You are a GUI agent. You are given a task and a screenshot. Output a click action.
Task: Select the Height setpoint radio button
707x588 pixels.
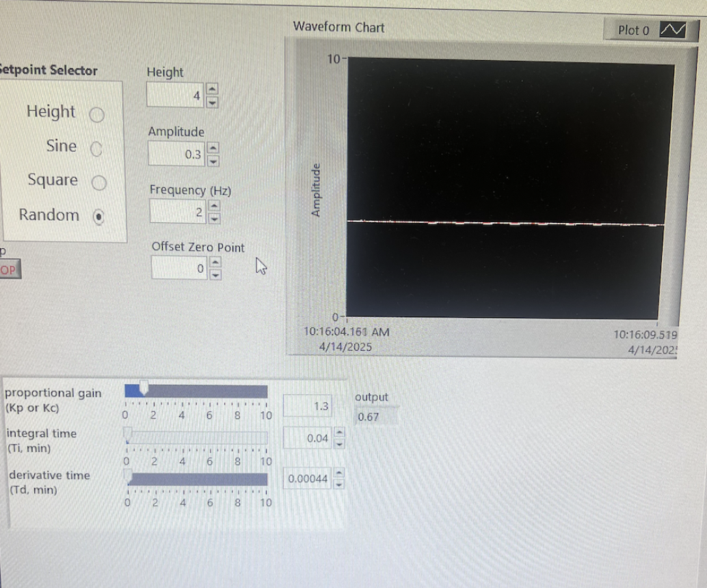[96, 115]
